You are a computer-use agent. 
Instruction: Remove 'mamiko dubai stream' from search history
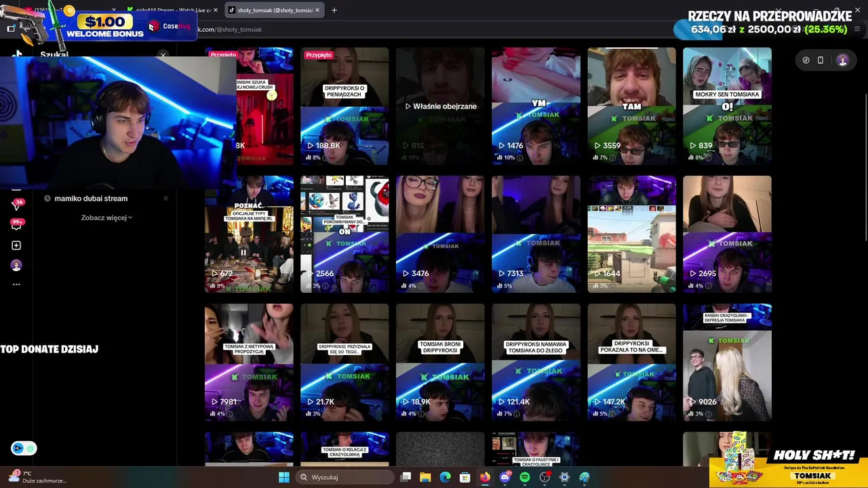[165, 199]
